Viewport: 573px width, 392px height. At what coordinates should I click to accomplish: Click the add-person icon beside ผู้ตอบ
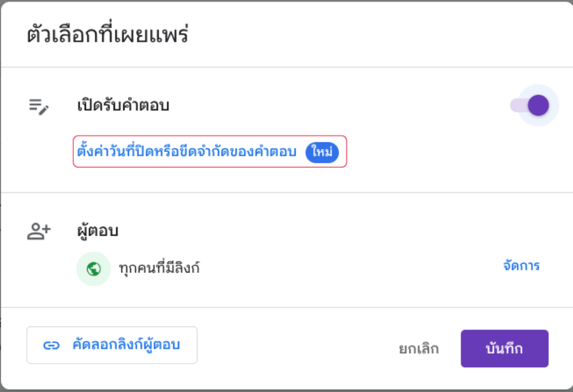tap(39, 231)
